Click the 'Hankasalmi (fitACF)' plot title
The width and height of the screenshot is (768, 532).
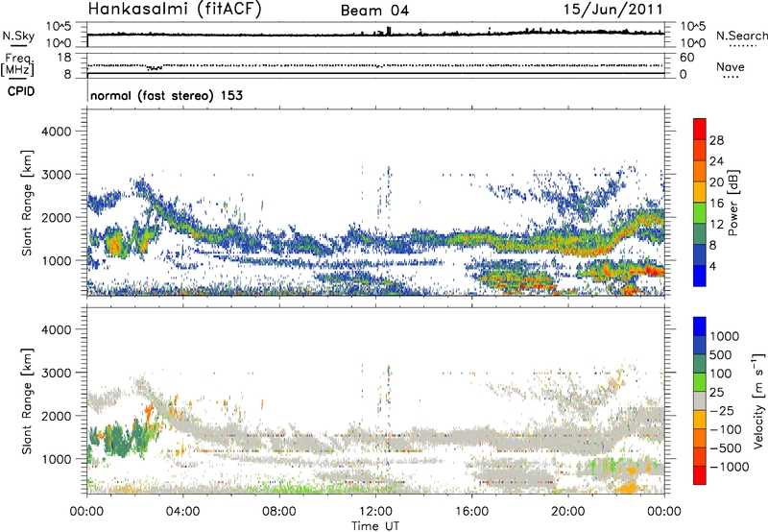click(x=175, y=10)
